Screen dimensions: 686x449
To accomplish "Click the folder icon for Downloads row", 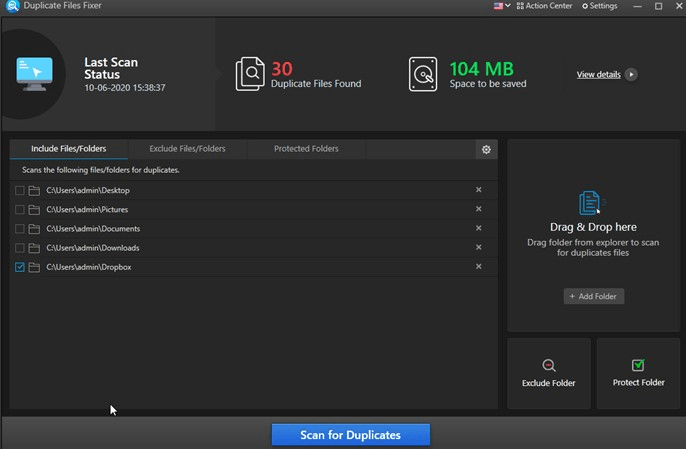I will tap(34, 248).
